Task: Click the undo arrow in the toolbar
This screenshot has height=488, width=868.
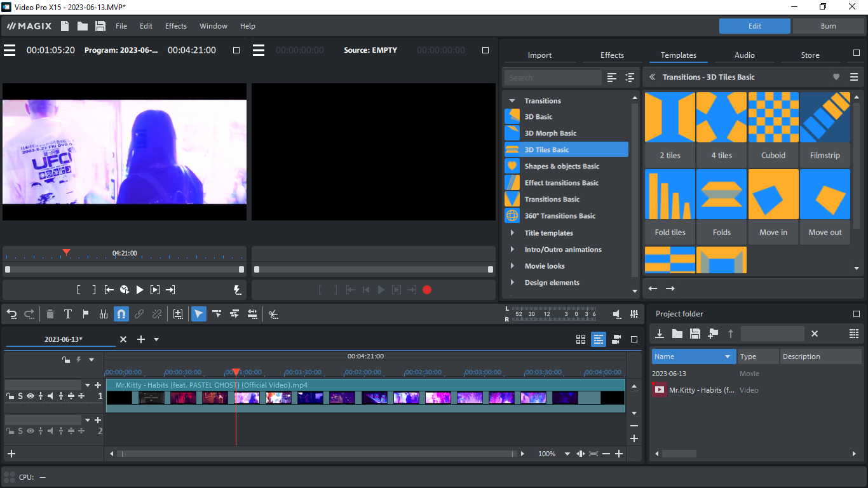Action: point(11,314)
